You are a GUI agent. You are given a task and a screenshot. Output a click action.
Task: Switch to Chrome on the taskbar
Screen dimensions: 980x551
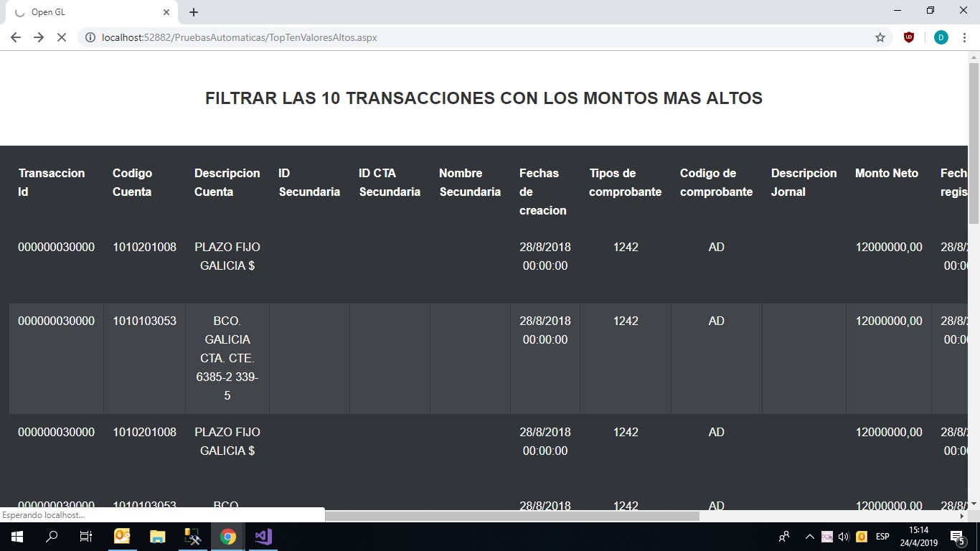click(228, 537)
